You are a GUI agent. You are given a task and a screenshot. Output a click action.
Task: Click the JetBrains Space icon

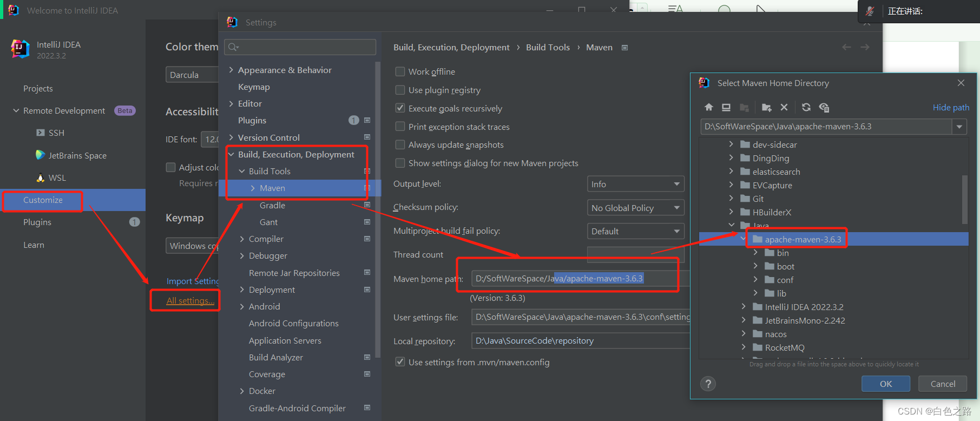40,155
